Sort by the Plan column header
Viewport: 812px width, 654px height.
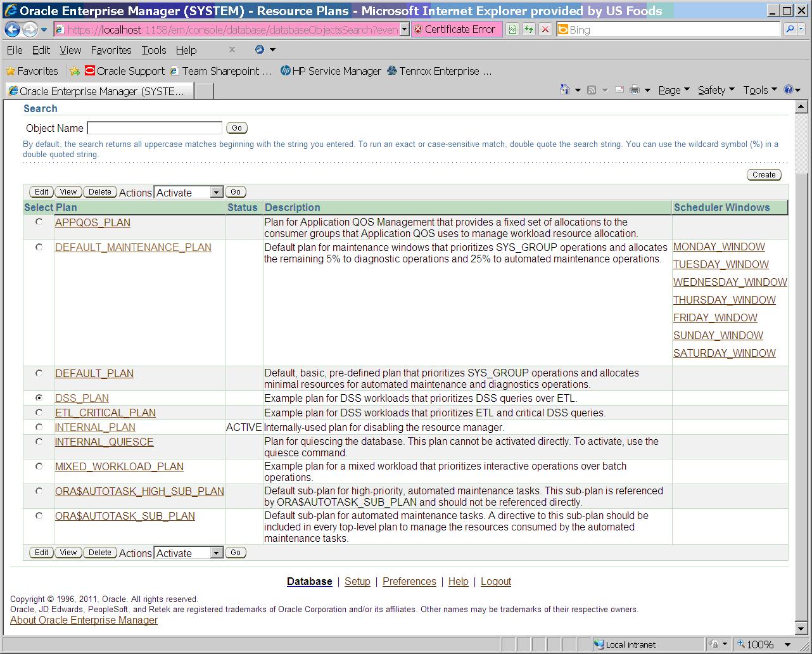pos(66,207)
